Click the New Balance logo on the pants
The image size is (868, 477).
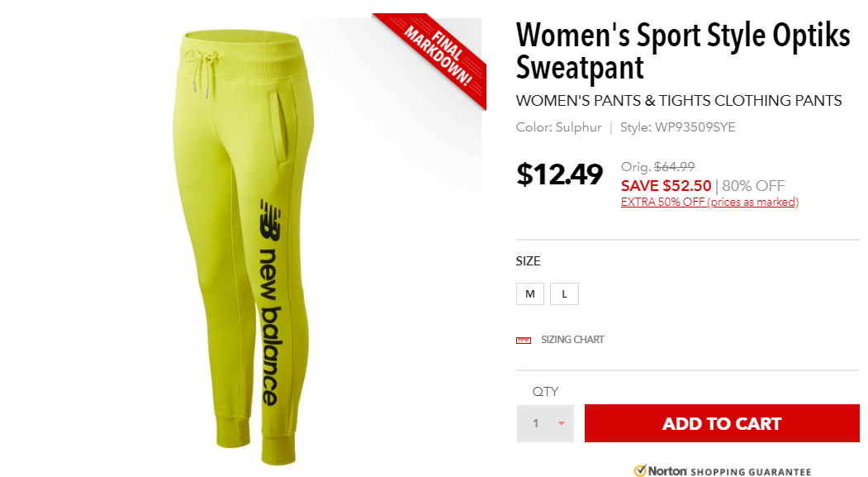tap(270, 303)
